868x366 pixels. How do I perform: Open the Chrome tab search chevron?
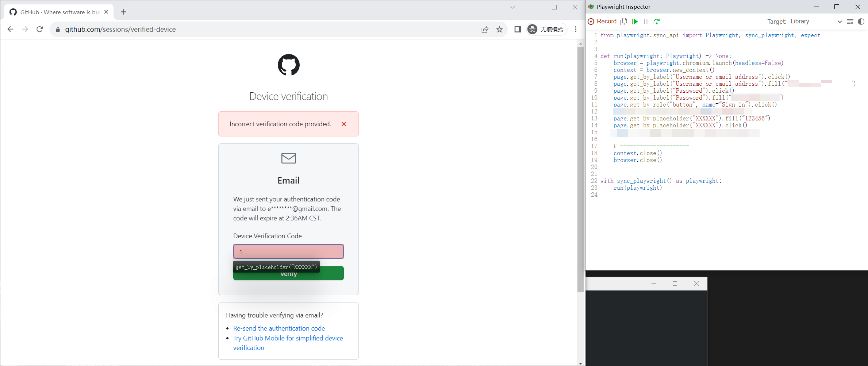pos(512,7)
